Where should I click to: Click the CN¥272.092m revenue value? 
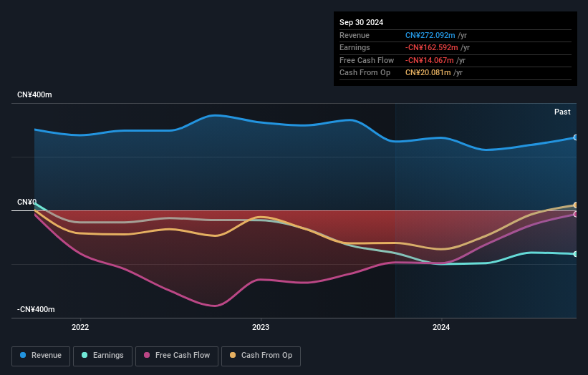pyautogui.click(x=430, y=35)
